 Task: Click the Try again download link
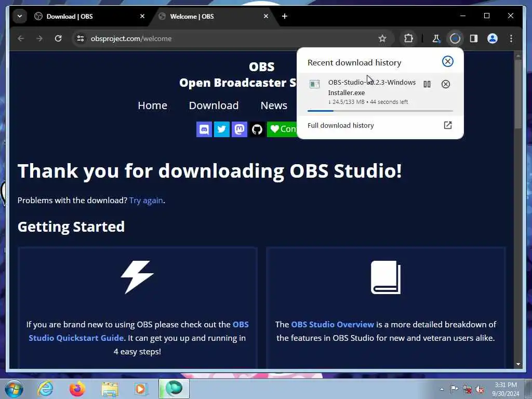click(x=146, y=201)
